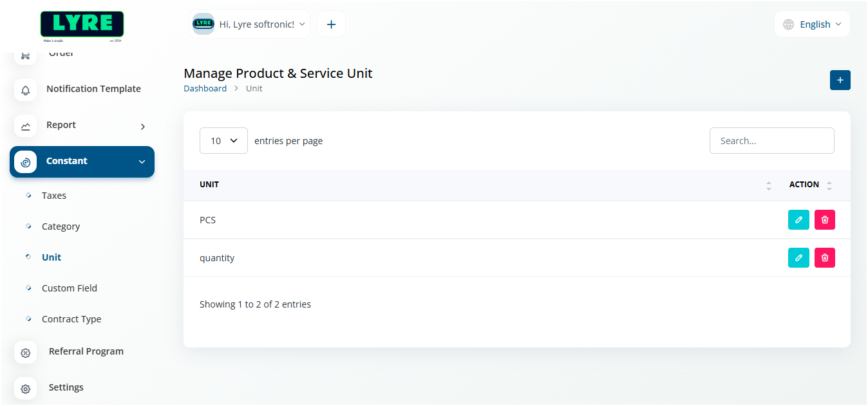The image size is (868, 406).
Task: Create a new unit with plus button
Action: point(840,80)
